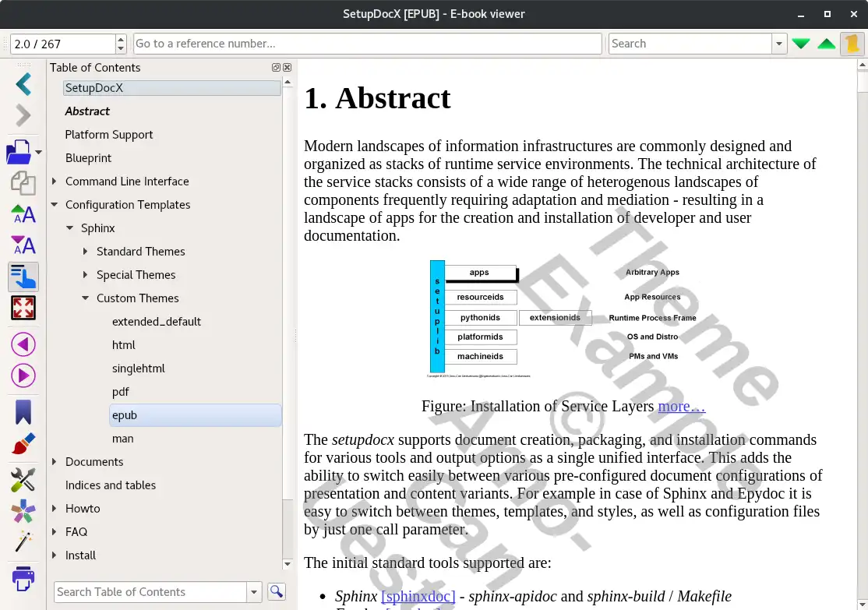Print the ebook using the printer icon
868x610 pixels.
(23, 578)
